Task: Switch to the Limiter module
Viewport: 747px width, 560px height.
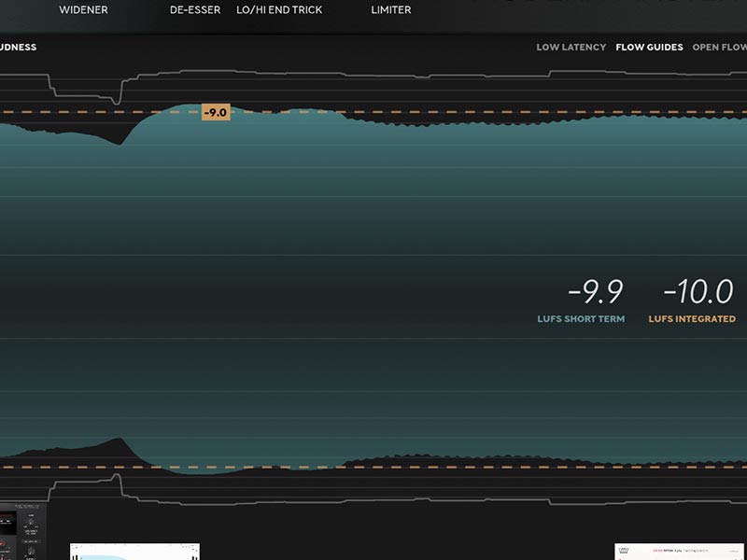Action: click(x=390, y=10)
